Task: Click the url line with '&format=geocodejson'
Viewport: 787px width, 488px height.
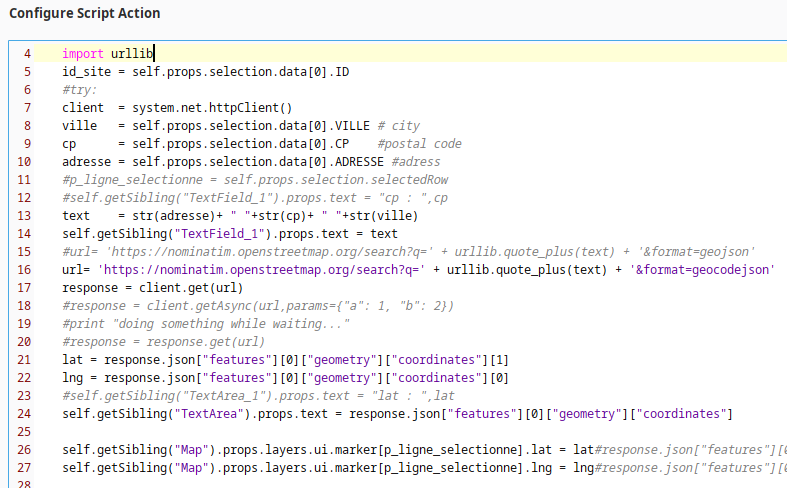Action: [x=419, y=270]
